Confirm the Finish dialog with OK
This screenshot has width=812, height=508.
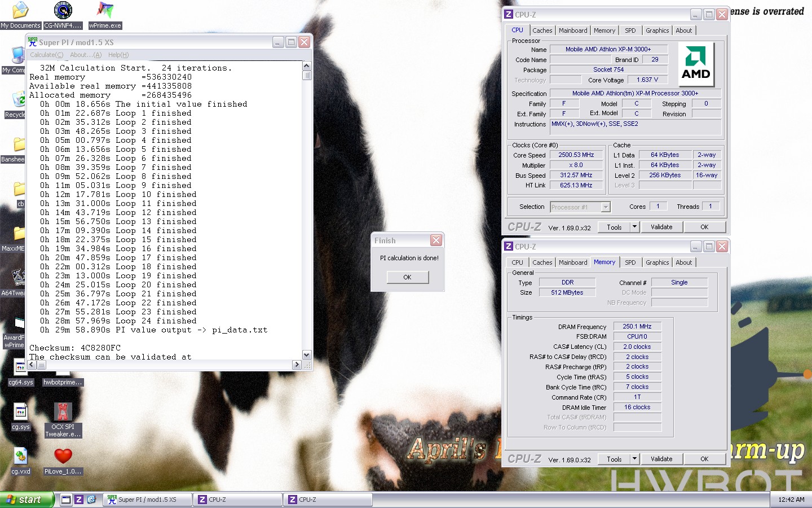[408, 277]
